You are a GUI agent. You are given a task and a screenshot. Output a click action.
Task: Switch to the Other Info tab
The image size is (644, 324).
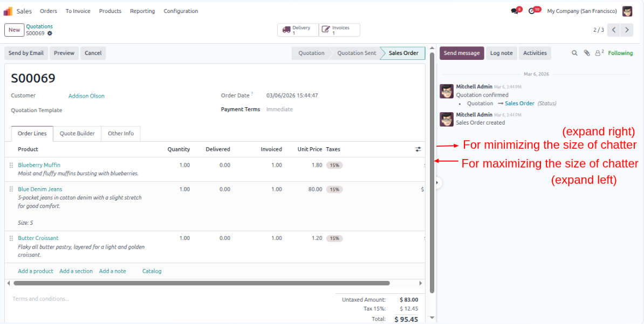coord(121,134)
